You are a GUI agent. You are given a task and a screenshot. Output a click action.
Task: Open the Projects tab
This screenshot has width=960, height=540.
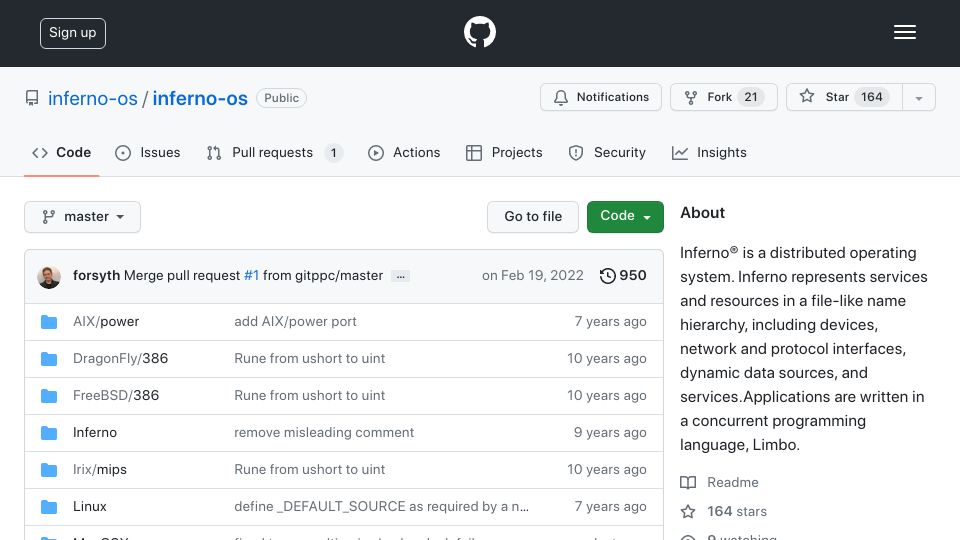[504, 152]
